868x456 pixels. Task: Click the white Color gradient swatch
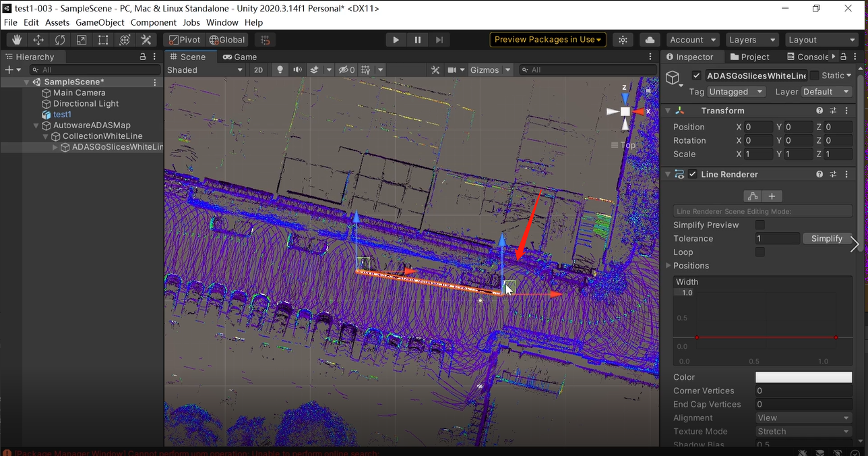[803, 377]
